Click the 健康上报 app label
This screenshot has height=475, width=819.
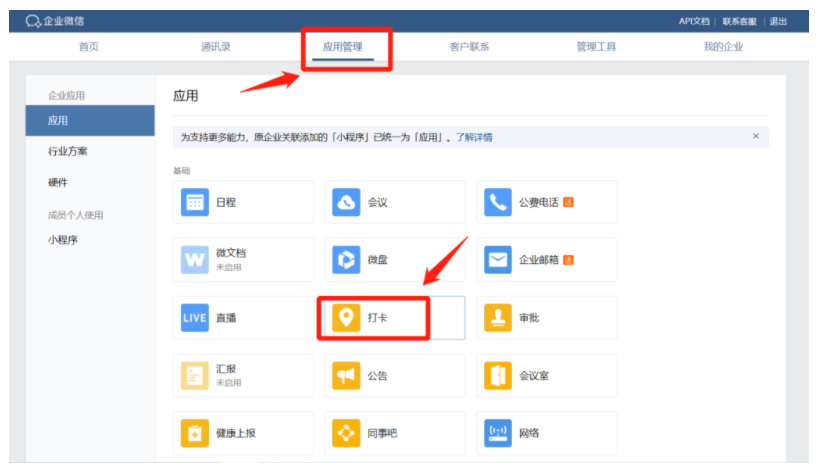[x=236, y=433]
